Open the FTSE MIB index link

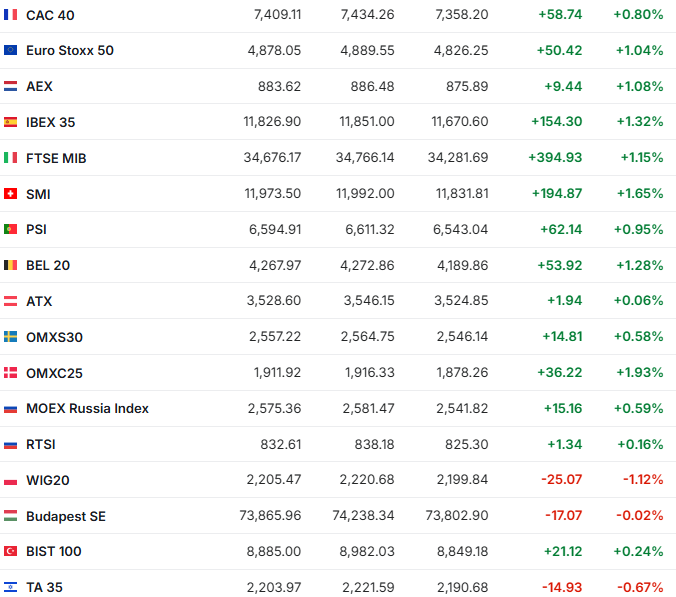[56, 158]
